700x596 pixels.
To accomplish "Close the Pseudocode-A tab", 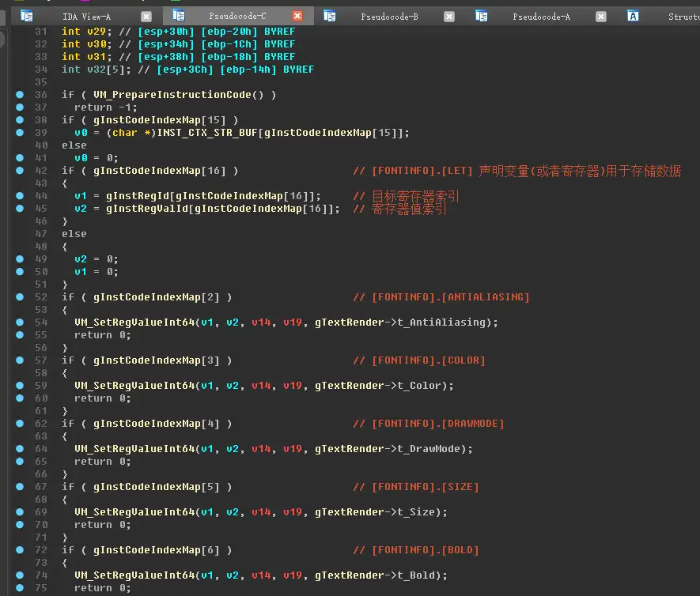I will click(601, 16).
